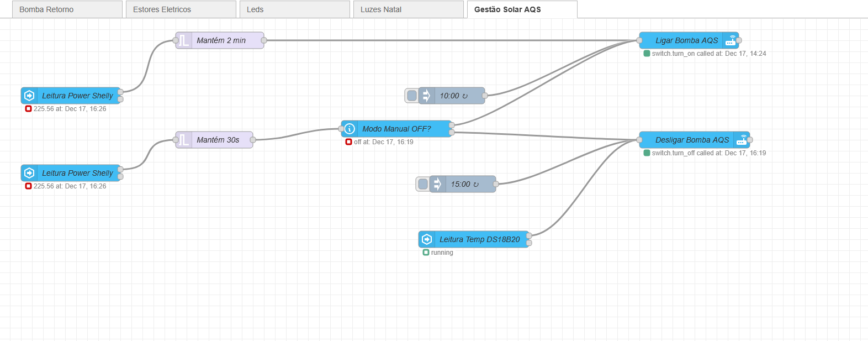Viewport: 868px width, 341px height.
Task: Click the arrow icon on 10:00 inject node
Action: click(x=426, y=96)
